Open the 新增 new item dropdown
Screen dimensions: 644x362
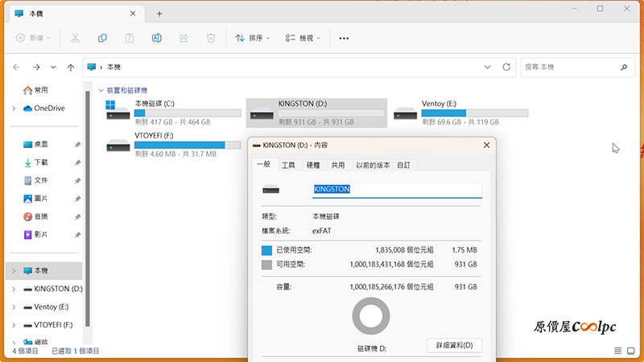pyautogui.click(x=33, y=38)
